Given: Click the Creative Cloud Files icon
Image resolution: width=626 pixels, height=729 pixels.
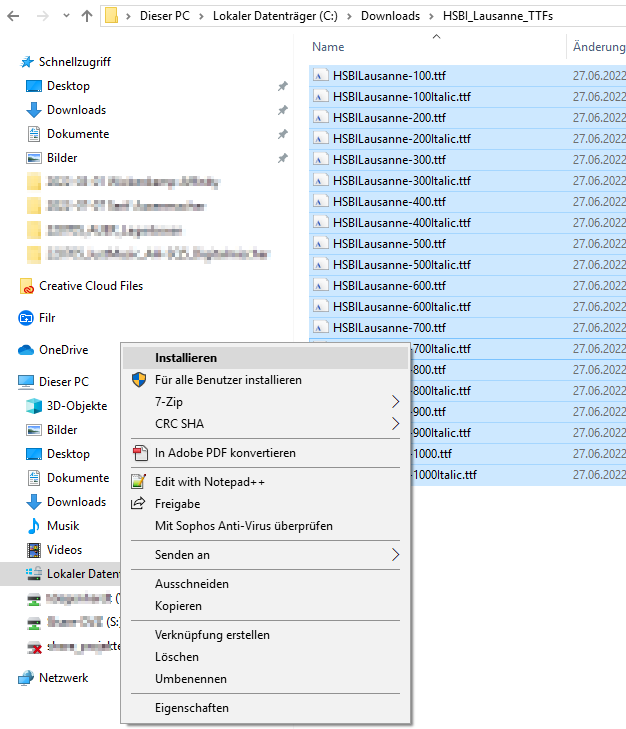Looking at the screenshot, I should (x=27, y=286).
